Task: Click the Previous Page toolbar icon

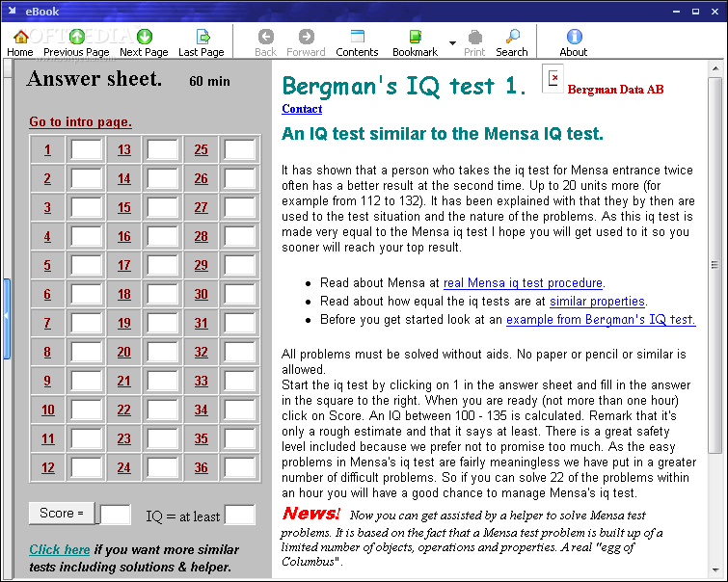Action: [76, 37]
